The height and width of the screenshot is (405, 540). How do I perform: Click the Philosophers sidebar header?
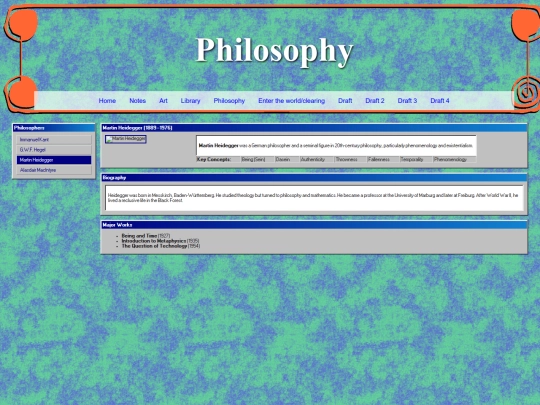point(54,128)
